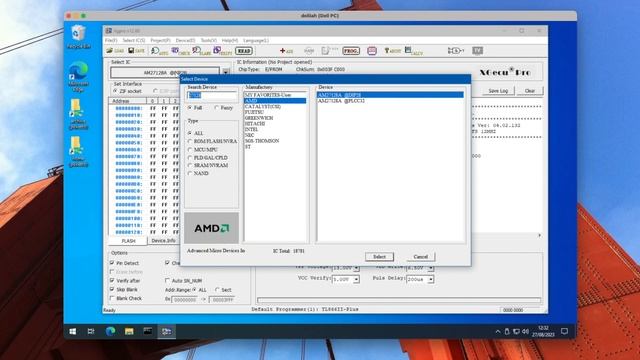Toggle the Verify after checkbox
The image size is (640, 360).
click(112, 280)
